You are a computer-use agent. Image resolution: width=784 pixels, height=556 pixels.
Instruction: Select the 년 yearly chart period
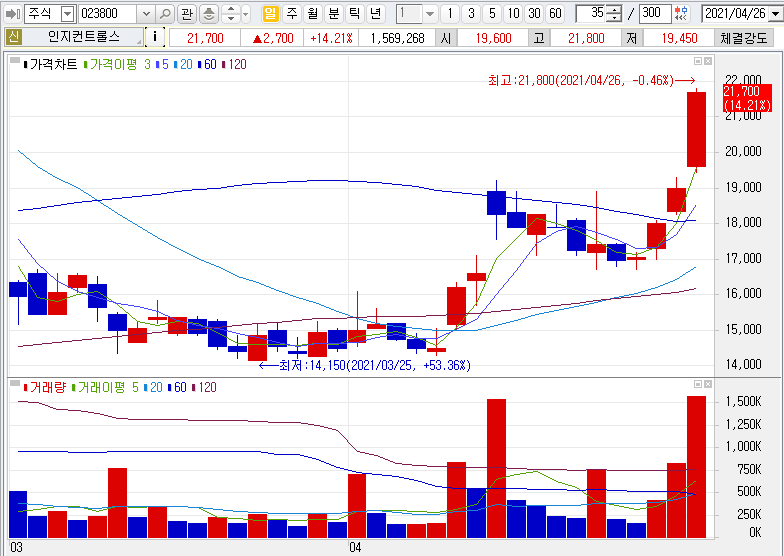376,14
